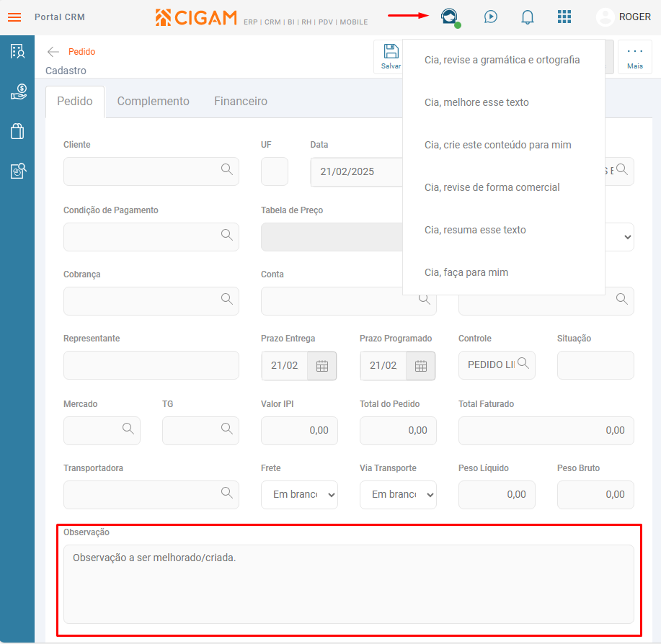Select Cia, revise a gramática e ortografia
This screenshot has width=661, height=644.
tap(503, 61)
